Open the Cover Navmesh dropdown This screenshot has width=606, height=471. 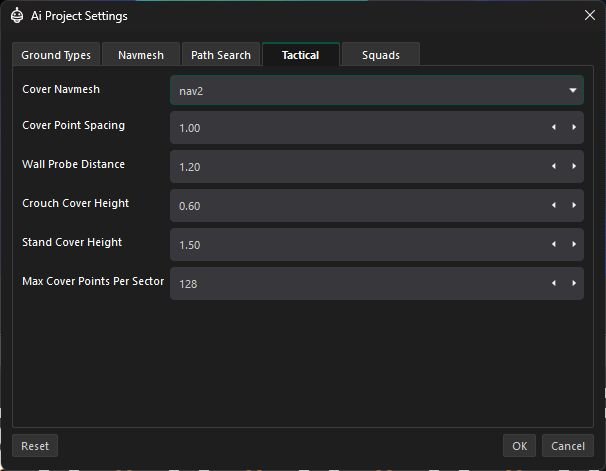[x=377, y=90]
